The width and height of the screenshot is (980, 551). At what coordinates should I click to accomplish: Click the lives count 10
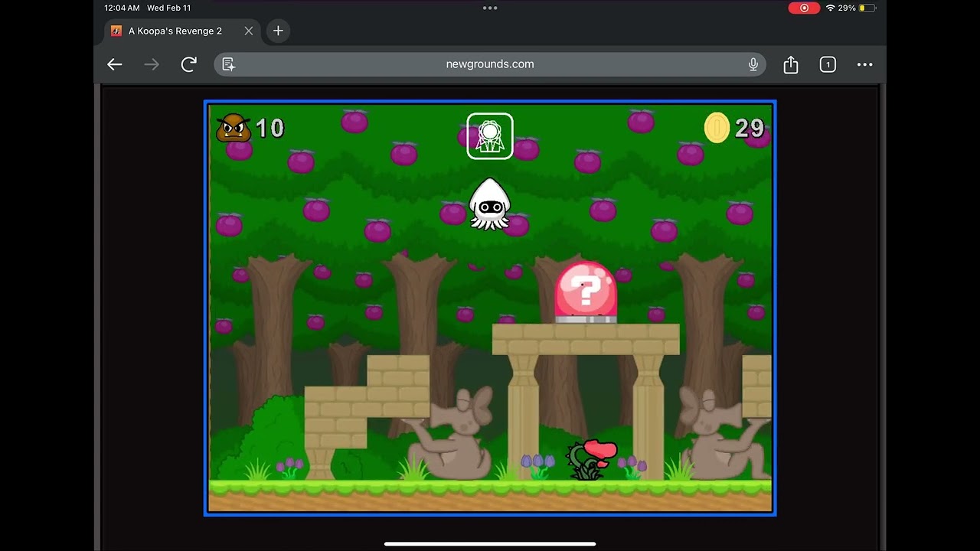click(269, 128)
